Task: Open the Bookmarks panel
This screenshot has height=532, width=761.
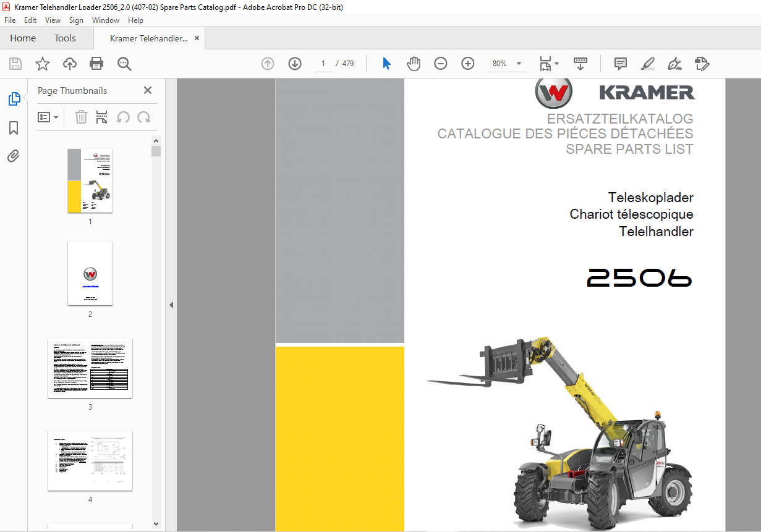Action: pyautogui.click(x=14, y=128)
